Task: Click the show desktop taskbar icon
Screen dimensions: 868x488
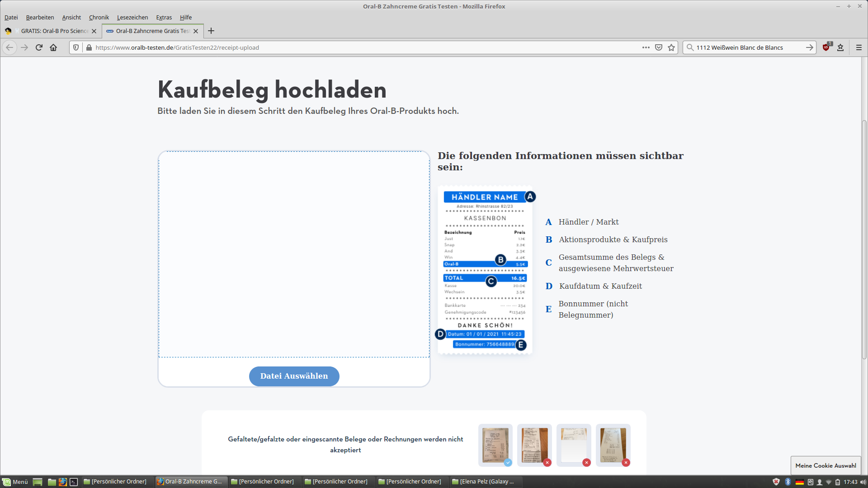Action: (x=38, y=482)
